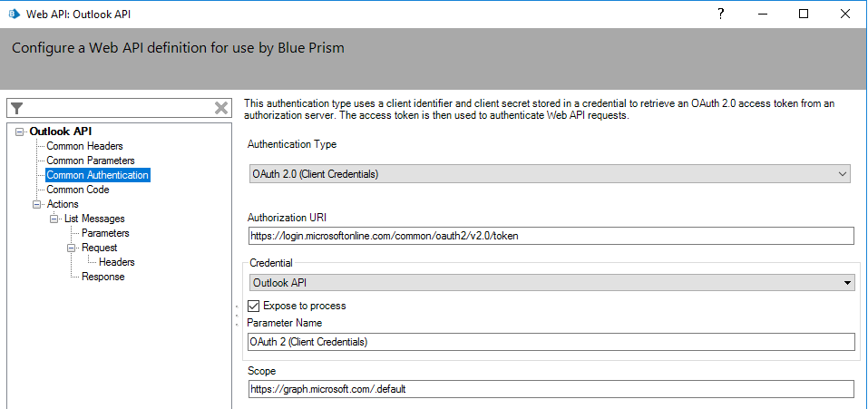This screenshot has width=868, height=409.
Task: Open the Credential dropdown
Action: click(x=551, y=283)
